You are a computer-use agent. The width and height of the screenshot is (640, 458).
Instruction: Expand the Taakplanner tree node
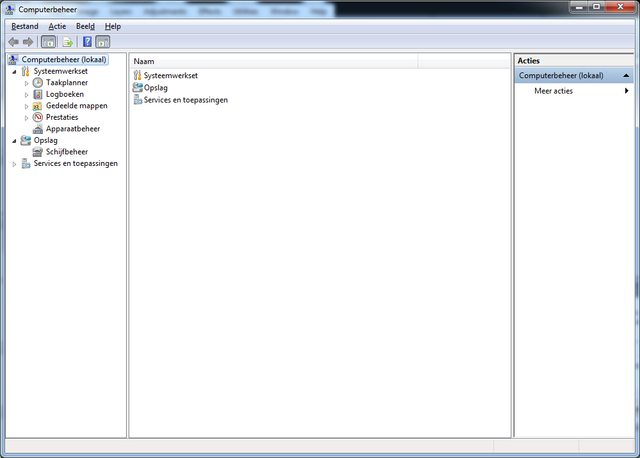pyautogui.click(x=27, y=83)
